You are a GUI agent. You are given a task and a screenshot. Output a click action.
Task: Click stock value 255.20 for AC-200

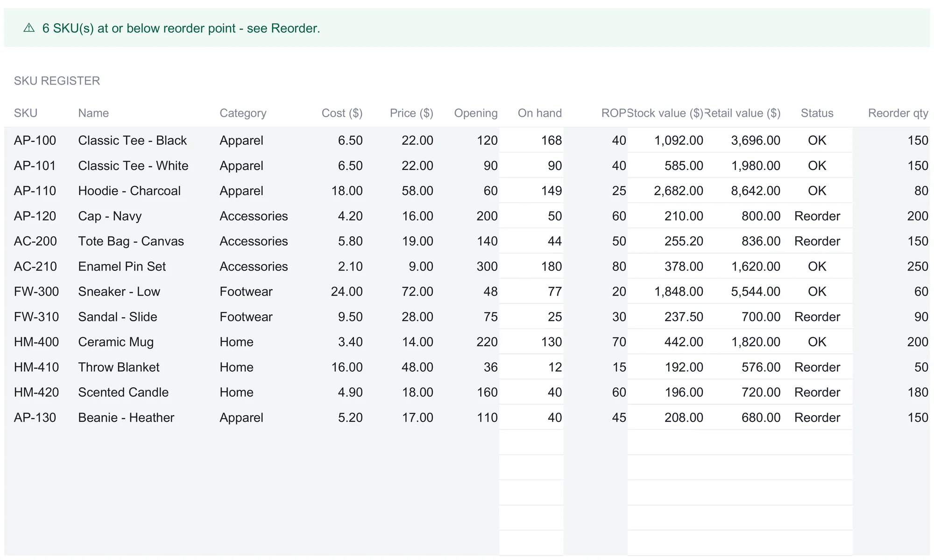pos(684,241)
